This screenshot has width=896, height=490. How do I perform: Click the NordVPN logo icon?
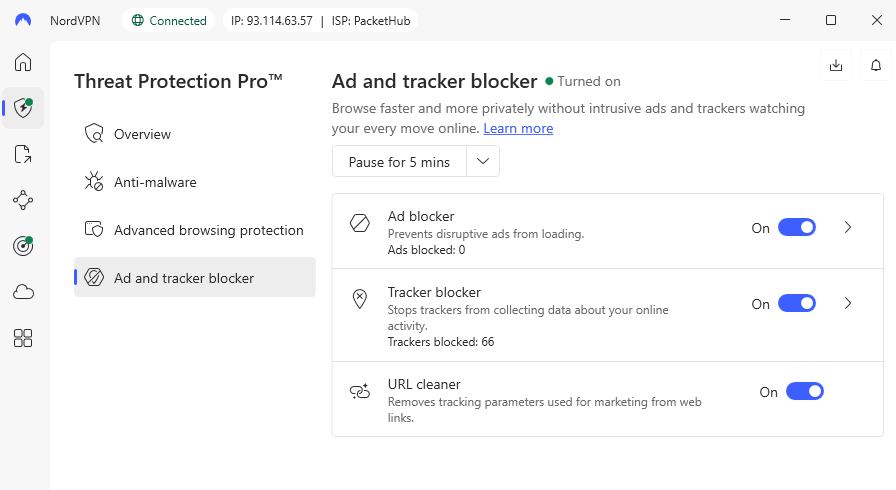point(23,21)
